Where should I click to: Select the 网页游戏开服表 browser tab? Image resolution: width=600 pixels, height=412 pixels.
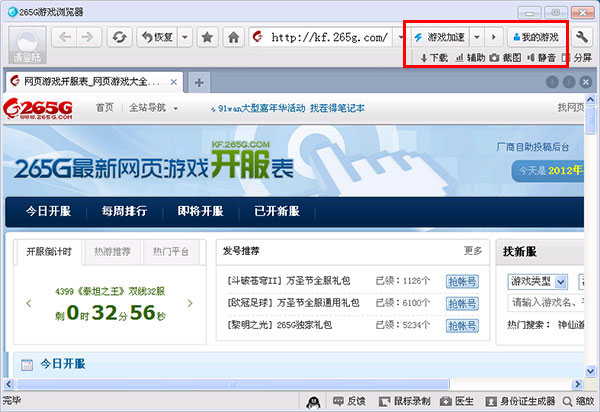coord(93,81)
